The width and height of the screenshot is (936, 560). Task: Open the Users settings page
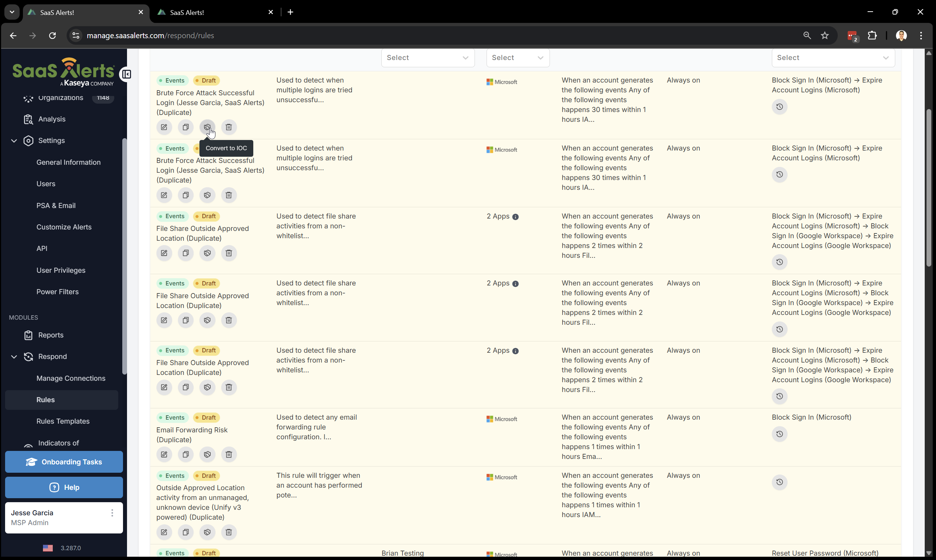point(46,184)
